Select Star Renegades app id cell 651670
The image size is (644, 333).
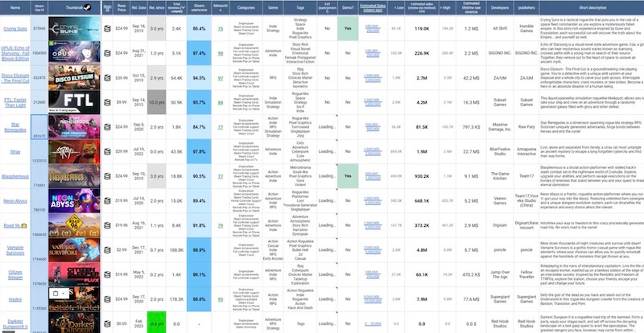pyautogui.click(x=39, y=127)
